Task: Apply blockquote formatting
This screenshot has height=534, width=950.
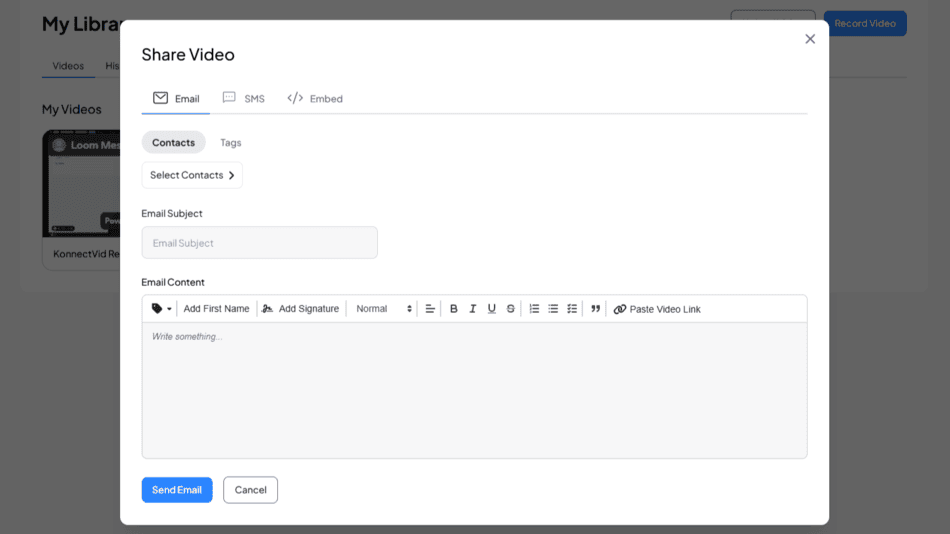Action: tap(596, 309)
